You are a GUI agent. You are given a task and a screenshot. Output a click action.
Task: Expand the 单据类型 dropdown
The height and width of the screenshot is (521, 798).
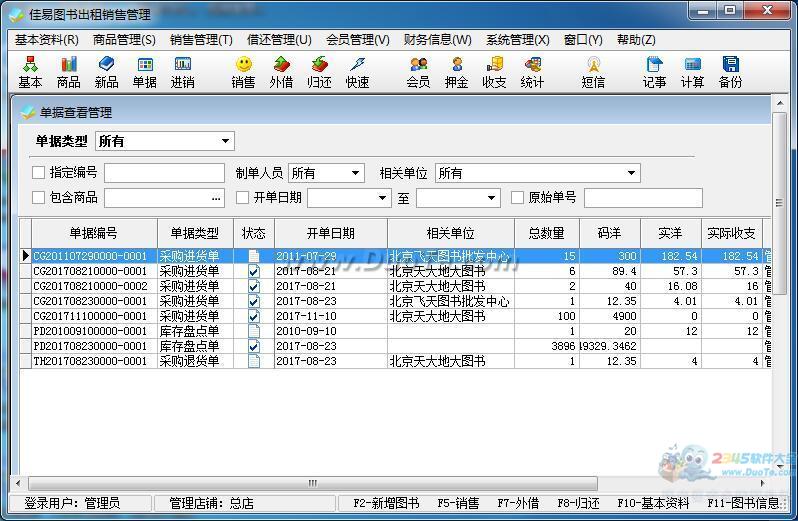pyautogui.click(x=225, y=141)
